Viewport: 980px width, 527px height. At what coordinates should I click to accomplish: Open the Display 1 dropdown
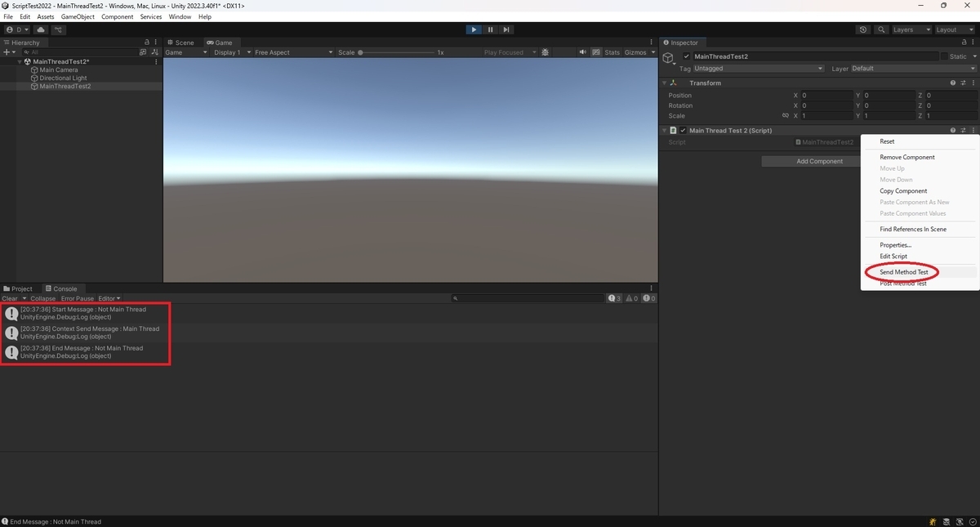(231, 52)
